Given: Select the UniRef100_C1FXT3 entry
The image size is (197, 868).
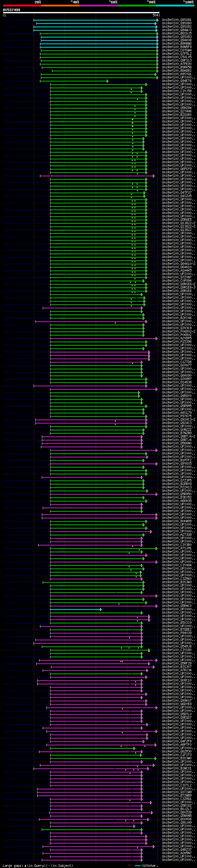Looking at the screenshot, I should [x=177, y=755].
